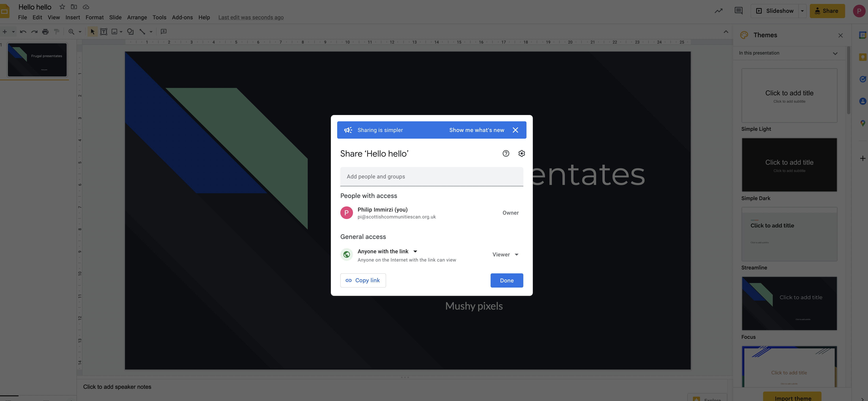Image resolution: width=868 pixels, height=401 pixels.
Task: Close the Themes panel
Action: tap(840, 35)
